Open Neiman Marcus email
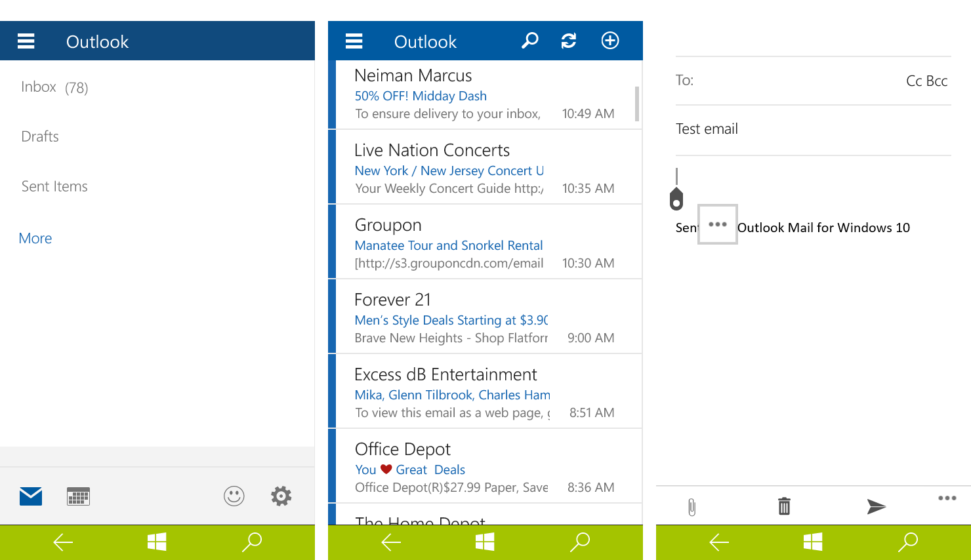 pos(485,94)
